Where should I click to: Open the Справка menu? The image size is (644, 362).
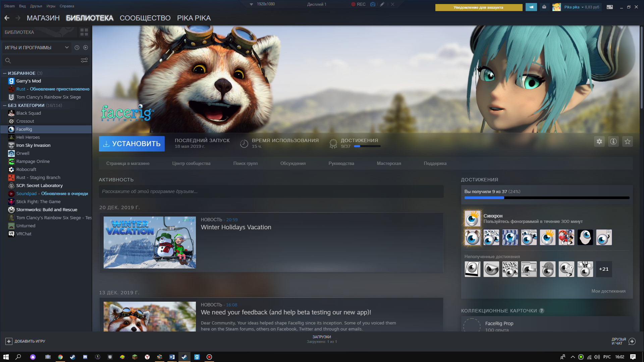click(x=67, y=6)
